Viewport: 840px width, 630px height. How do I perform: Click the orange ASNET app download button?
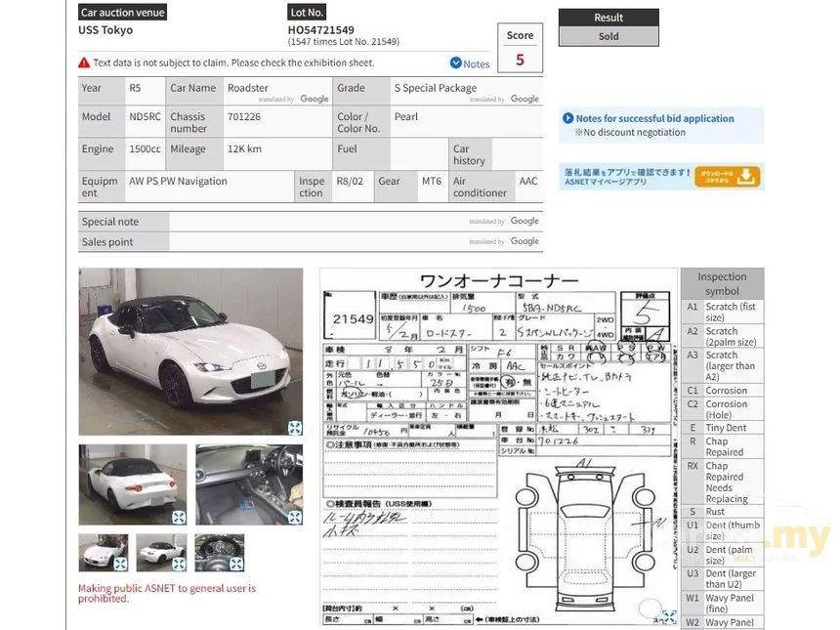727,177
